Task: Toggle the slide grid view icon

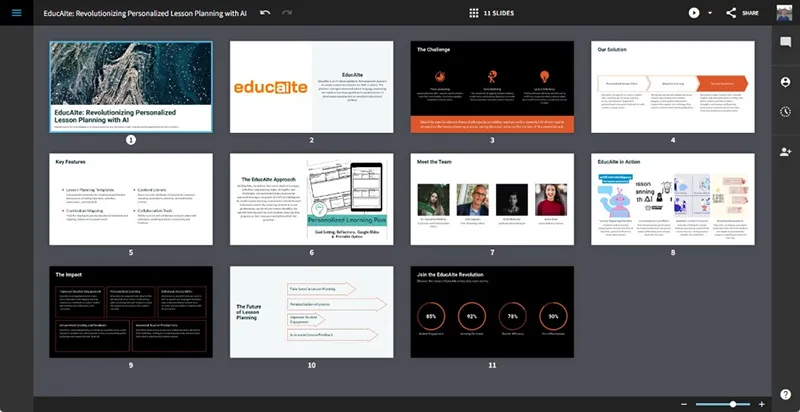Action: pos(473,13)
